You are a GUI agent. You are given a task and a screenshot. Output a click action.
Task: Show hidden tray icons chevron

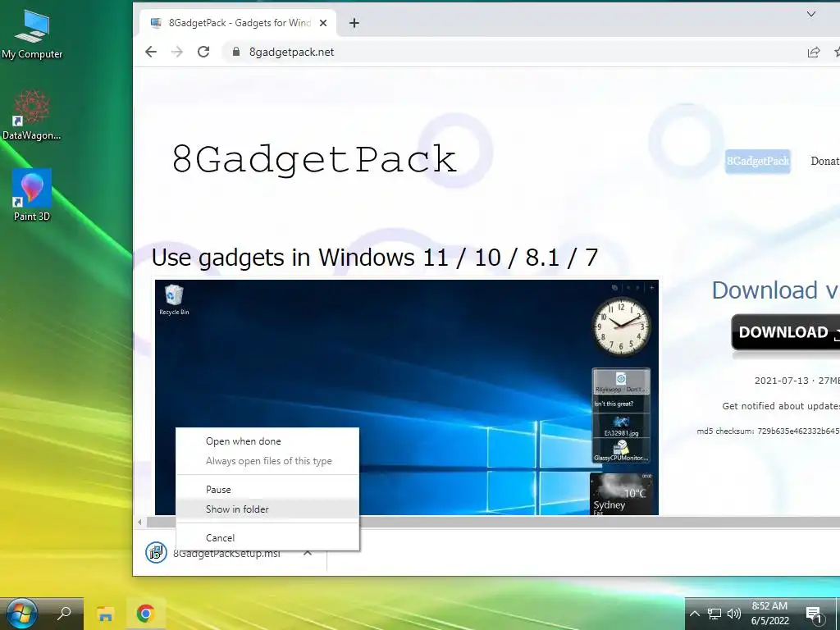click(694, 614)
